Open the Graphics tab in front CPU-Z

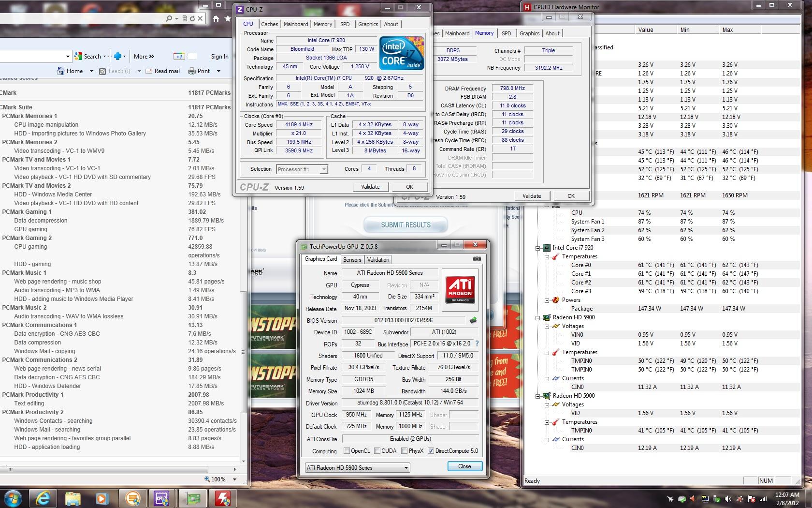(368, 24)
